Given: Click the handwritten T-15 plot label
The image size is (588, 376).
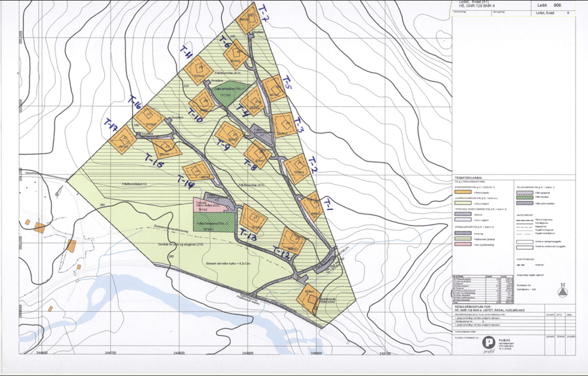Looking at the screenshot, I should click(x=154, y=161).
